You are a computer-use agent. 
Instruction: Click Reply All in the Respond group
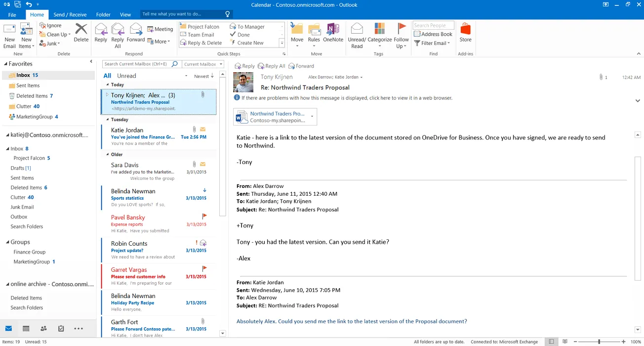click(x=118, y=30)
